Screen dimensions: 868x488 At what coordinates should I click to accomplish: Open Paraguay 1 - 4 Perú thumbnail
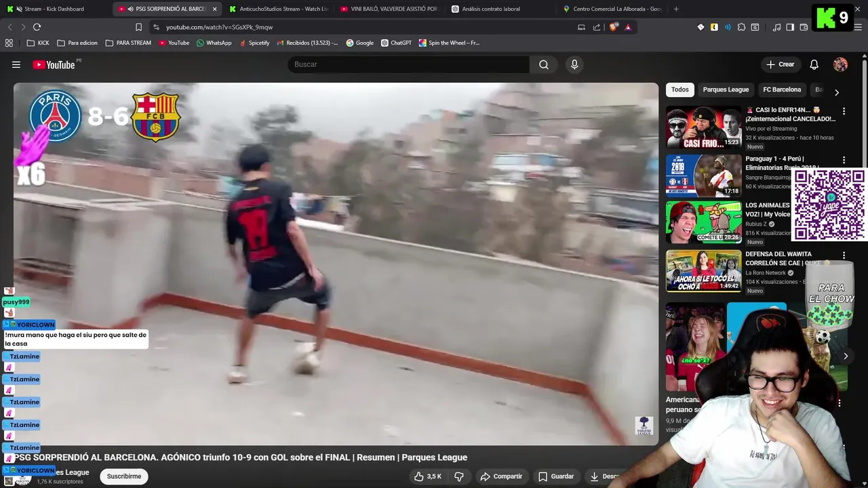[703, 176]
